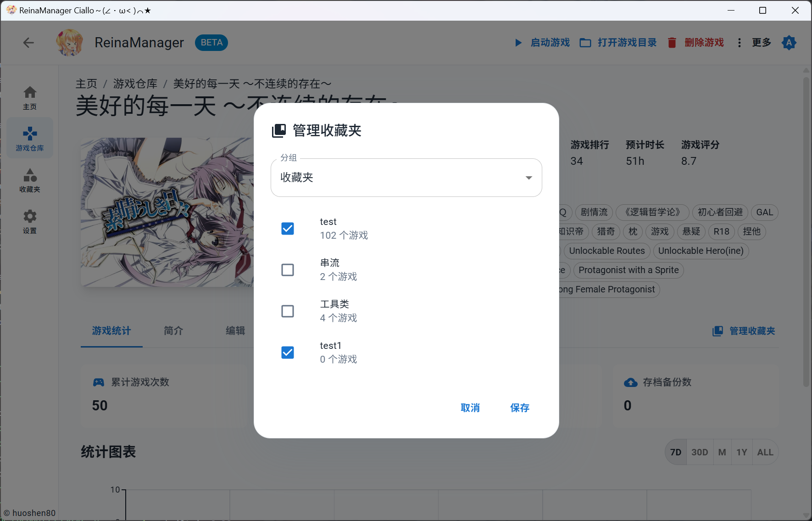Check the 串流 collection checkbox
812x521 pixels.
(288, 270)
